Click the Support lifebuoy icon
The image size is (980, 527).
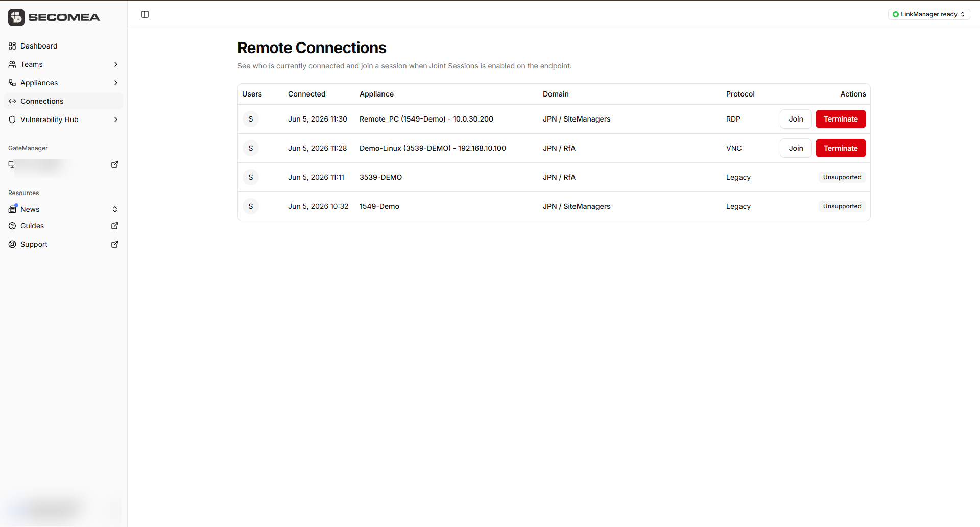[x=12, y=244]
